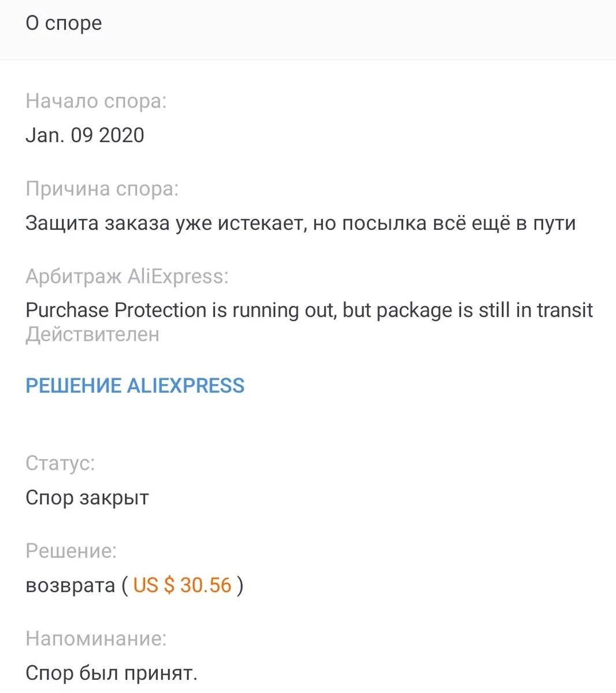Click the orange "US $ 30.56" refund amount
The width and height of the screenshot is (616, 693).
coord(182,585)
